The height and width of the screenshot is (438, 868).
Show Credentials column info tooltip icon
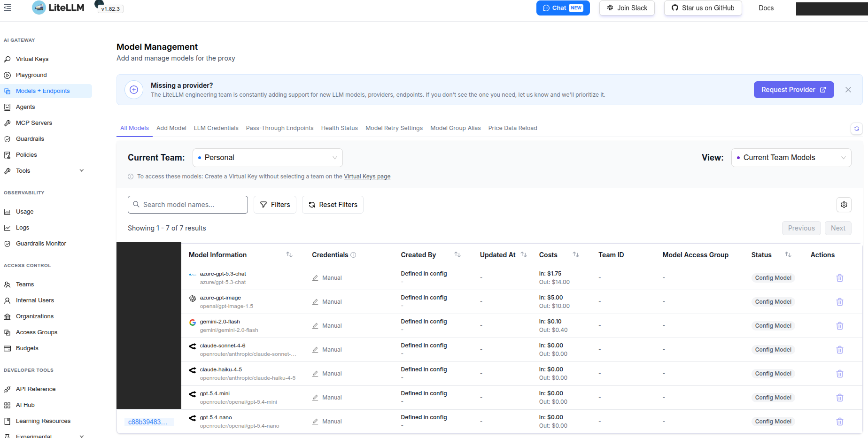[x=353, y=255]
